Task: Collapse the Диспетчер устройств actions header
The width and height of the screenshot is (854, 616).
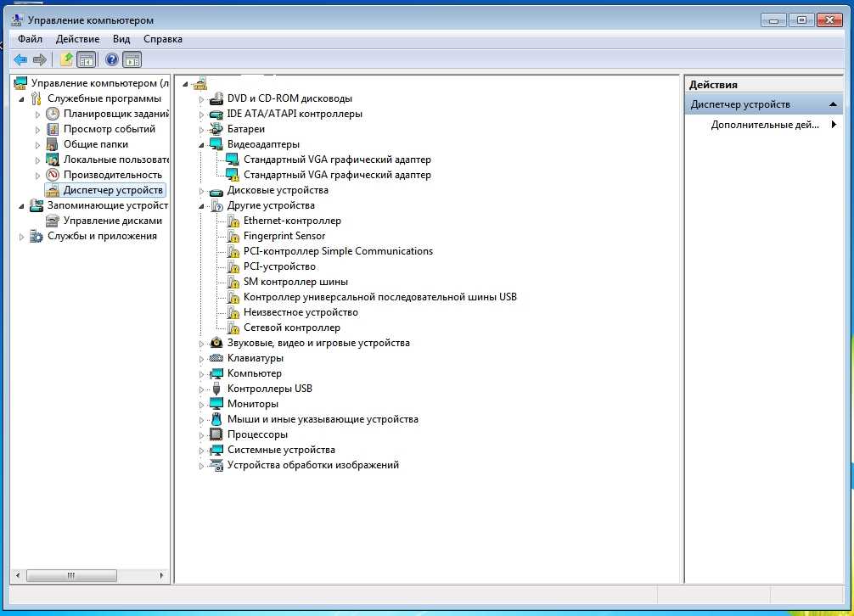Action: (834, 104)
